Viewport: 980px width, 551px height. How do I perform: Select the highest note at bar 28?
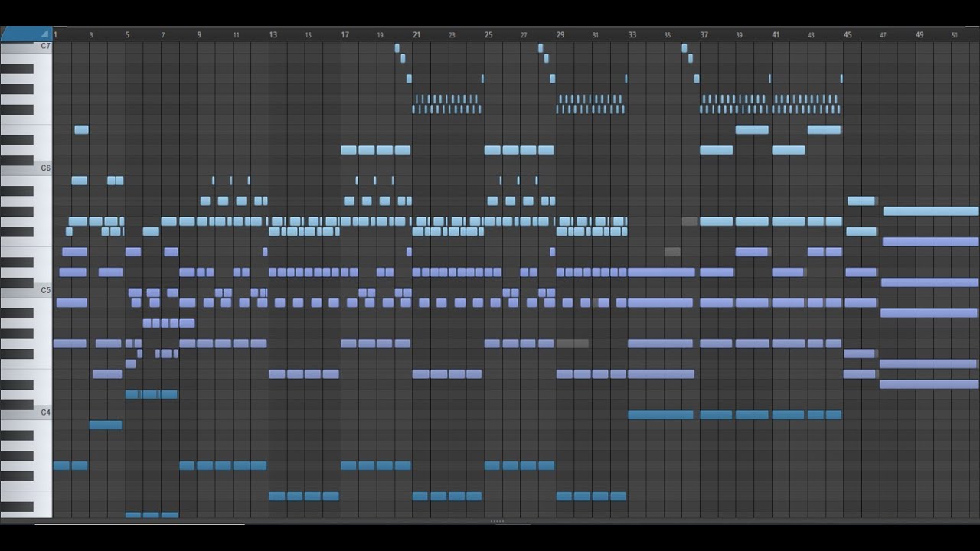tap(541, 48)
